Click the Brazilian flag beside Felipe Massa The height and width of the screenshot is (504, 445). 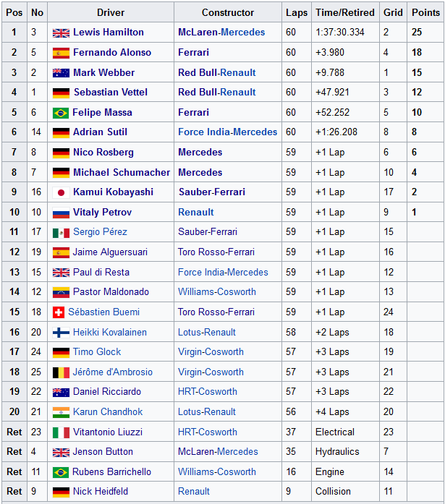pyautogui.click(x=61, y=113)
